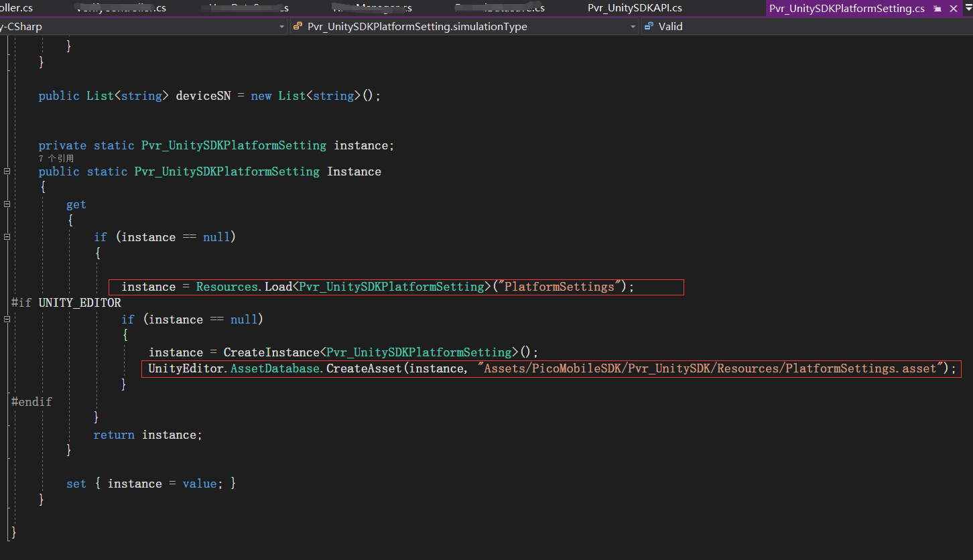Click the 'Load' method in Resources.Load

point(278,287)
